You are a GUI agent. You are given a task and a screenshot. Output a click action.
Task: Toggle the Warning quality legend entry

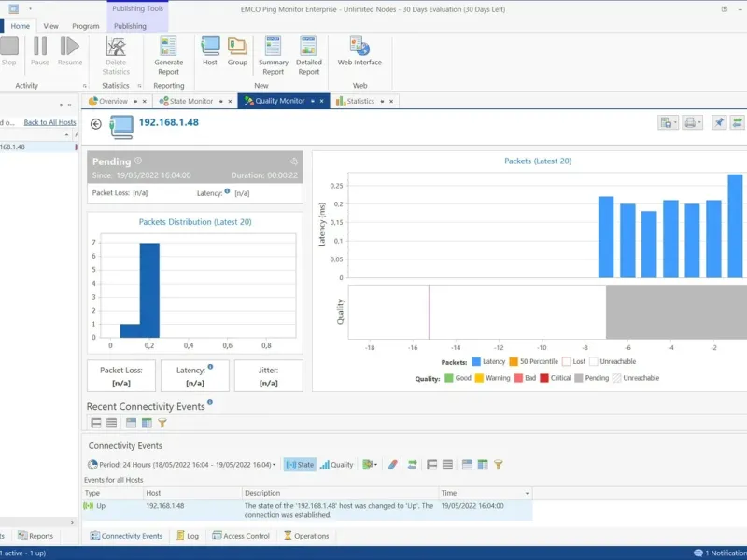coord(492,378)
